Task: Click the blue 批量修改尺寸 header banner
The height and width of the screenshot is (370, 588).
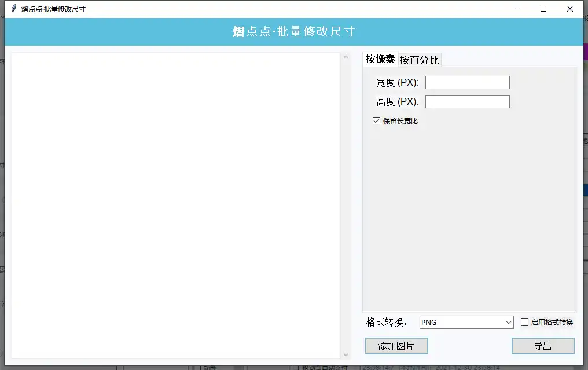Action: point(294,32)
